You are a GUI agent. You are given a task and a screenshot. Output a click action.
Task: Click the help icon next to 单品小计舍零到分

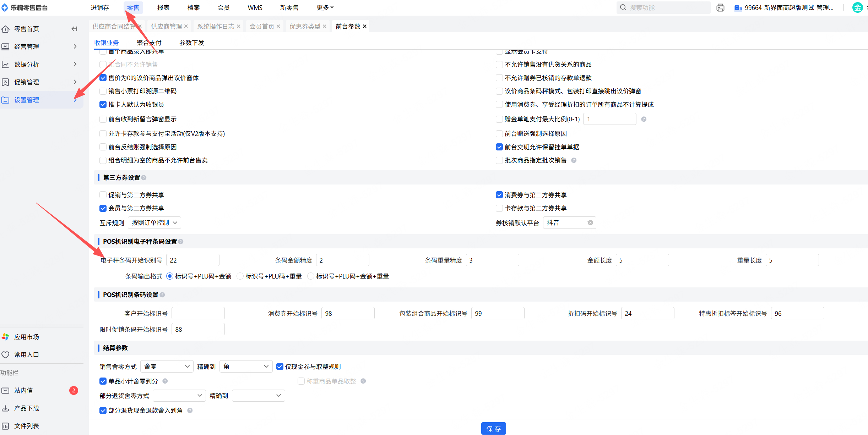[x=165, y=381]
